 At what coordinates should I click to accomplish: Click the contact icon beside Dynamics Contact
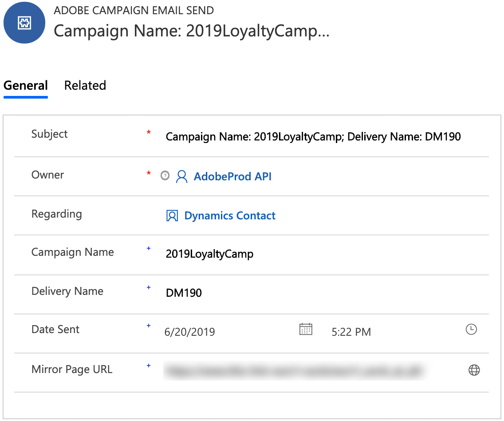coord(172,216)
